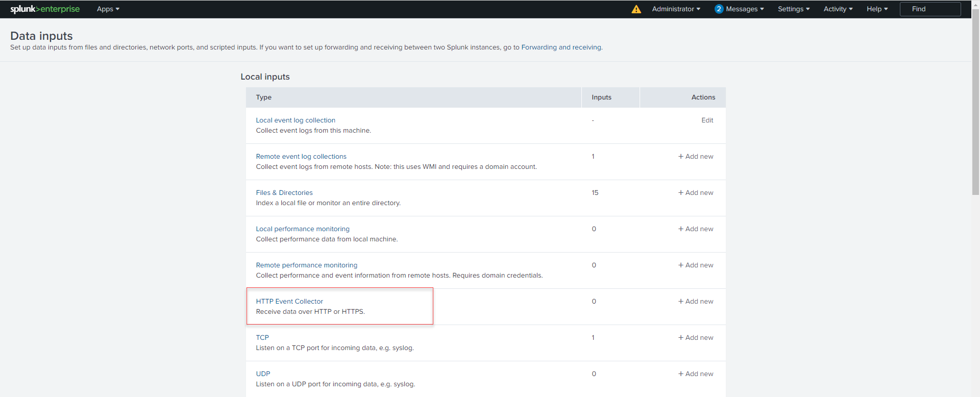Add new Remote event log collection
The image size is (980, 397).
(x=696, y=157)
